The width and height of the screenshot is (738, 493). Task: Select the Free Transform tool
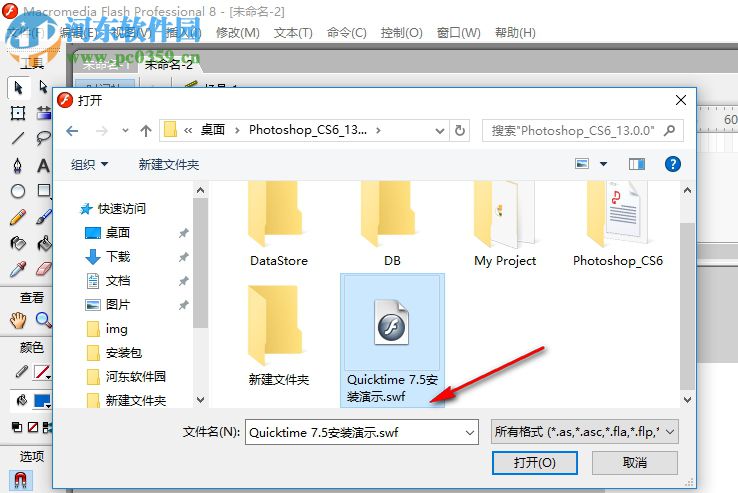(x=18, y=113)
